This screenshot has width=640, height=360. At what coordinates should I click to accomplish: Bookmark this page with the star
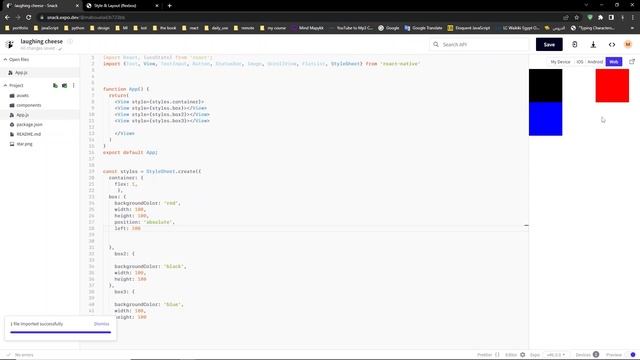click(x=576, y=18)
